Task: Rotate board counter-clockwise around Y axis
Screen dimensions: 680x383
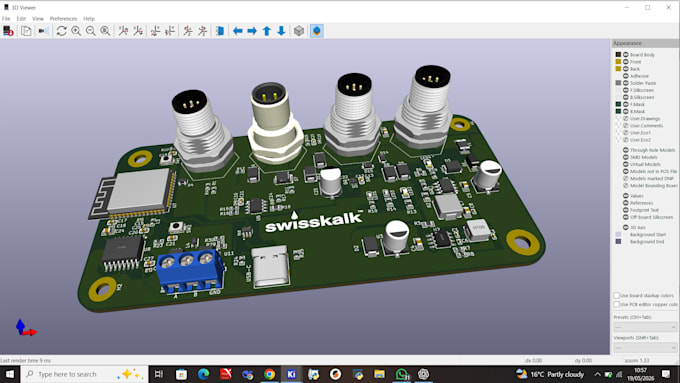Action: coord(170,31)
